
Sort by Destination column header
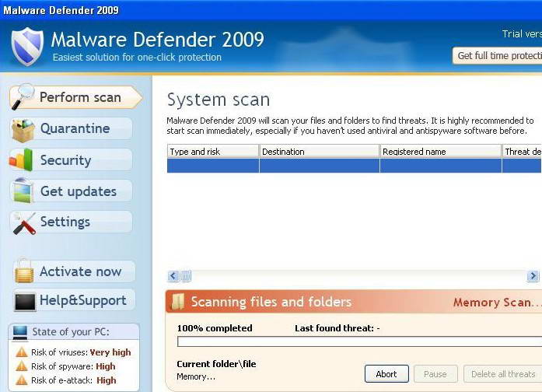tap(319, 152)
